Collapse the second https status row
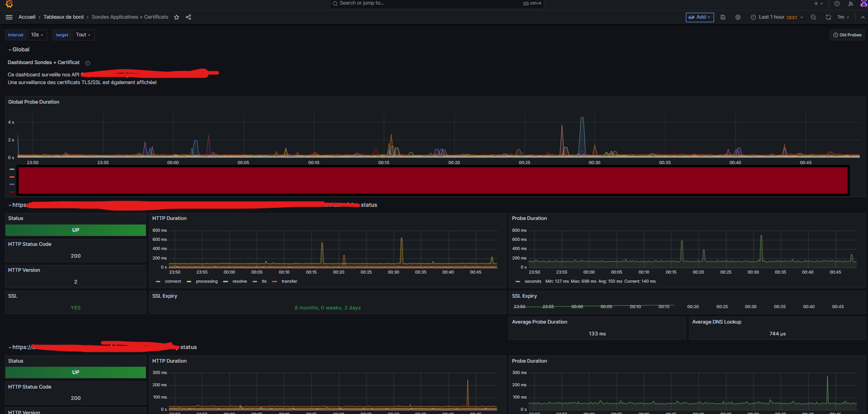This screenshot has width=868, height=414. [x=10, y=348]
